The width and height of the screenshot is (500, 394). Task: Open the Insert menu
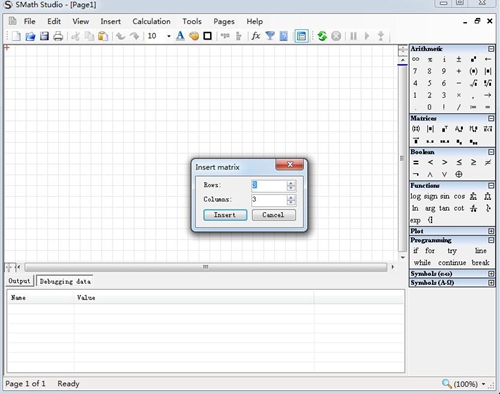click(110, 21)
